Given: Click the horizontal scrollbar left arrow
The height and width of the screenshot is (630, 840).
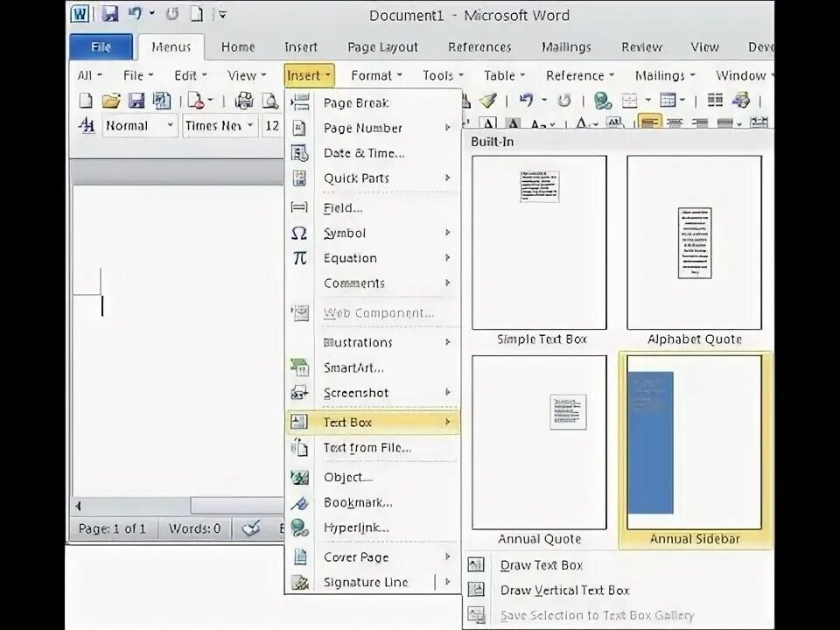Looking at the screenshot, I should tap(79, 506).
